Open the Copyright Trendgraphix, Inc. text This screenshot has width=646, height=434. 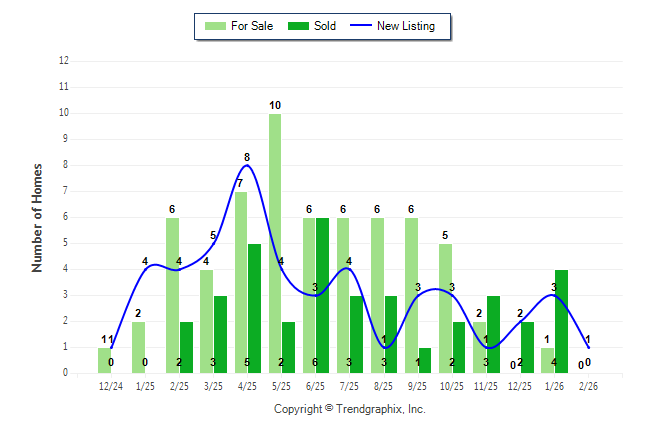pyautogui.click(x=349, y=409)
